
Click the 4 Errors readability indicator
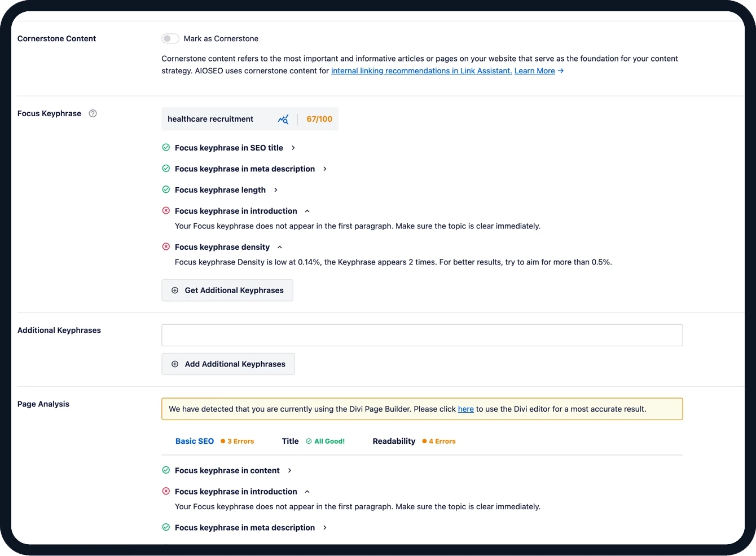[x=439, y=441]
